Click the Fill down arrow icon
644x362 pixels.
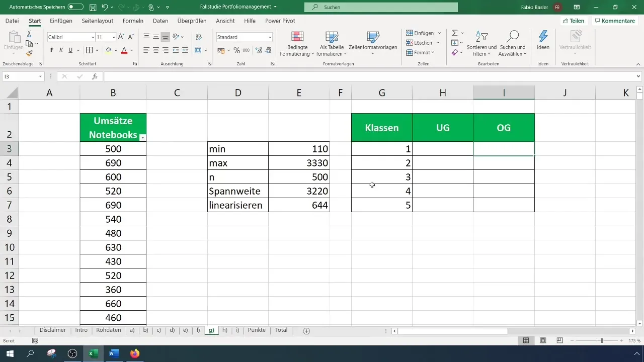click(x=455, y=43)
